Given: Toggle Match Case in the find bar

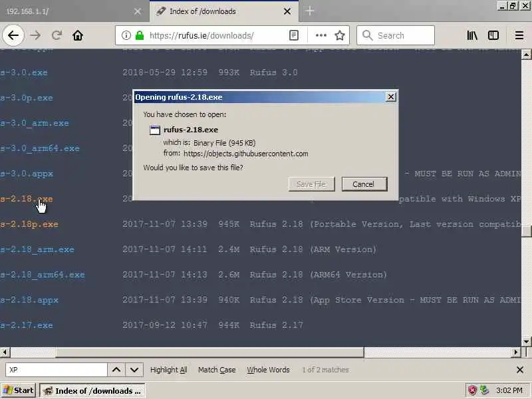Looking at the screenshot, I should click(x=217, y=370).
